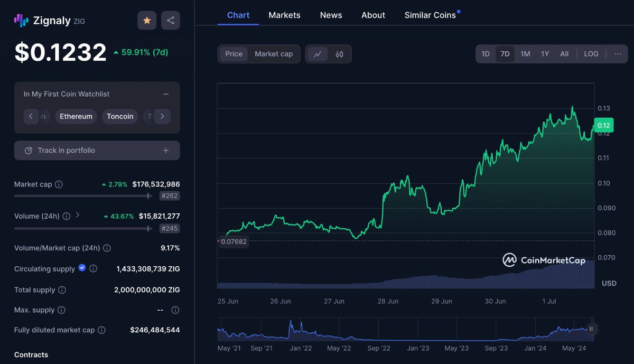Click Max. supply info icon
The width and height of the screenshot is (634, 364).
[x=61, y=310]
